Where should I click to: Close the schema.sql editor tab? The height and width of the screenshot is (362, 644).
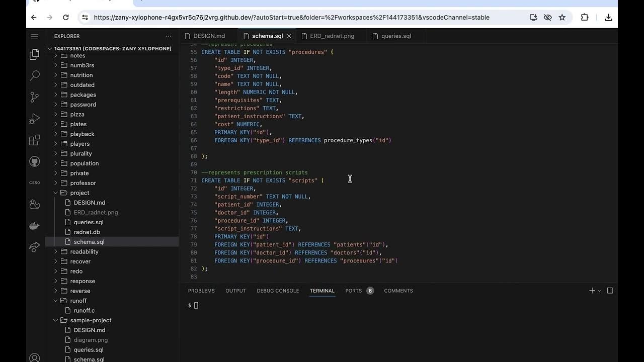tap(289, 36)
